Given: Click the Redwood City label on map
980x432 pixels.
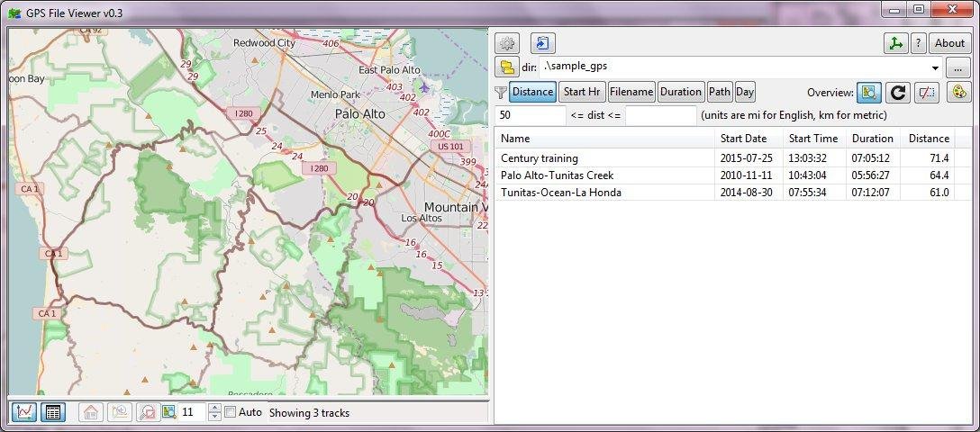Looking at the screenshot, I should (264, 43).
